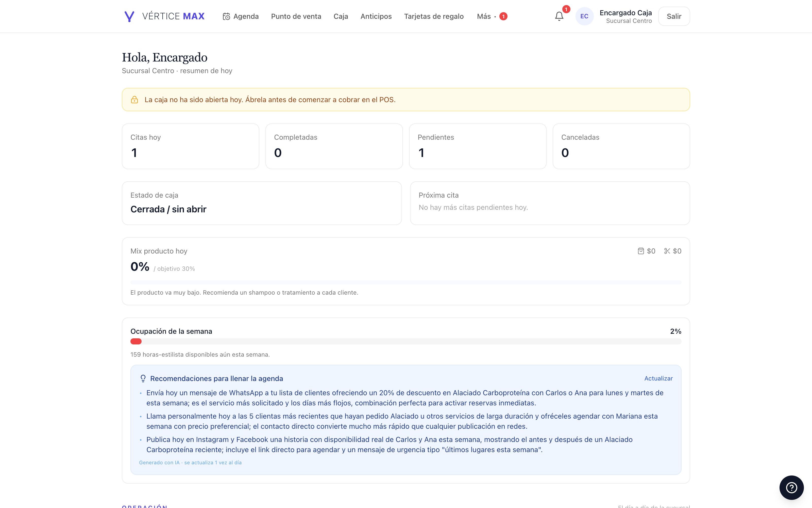Click the VÉRTICE MAX brand name
Viewport: 812px width, 508px height.
[x=174, y=17]
